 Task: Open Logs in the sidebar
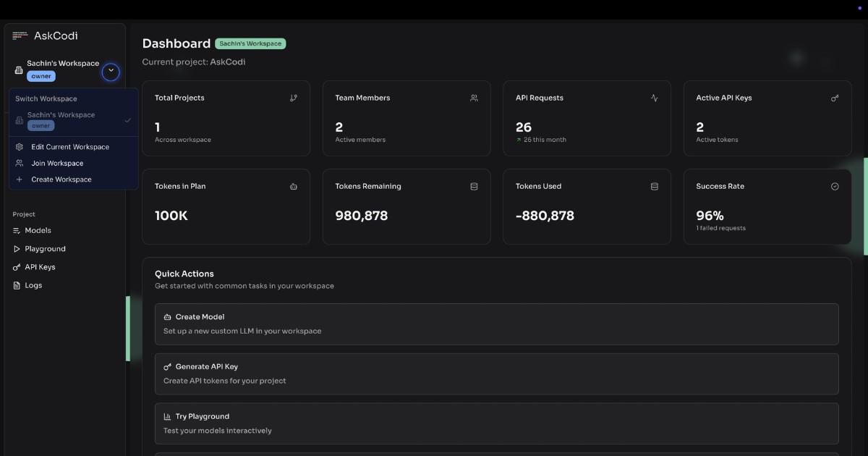33,285
